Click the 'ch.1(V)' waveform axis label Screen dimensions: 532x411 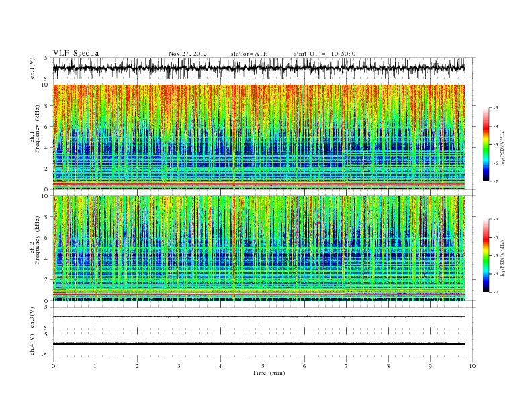click(32, 68)
